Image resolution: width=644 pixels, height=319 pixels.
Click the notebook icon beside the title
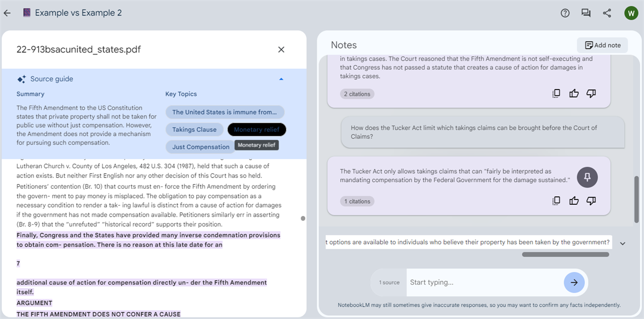pyautogui.click(x=26, y=12)
